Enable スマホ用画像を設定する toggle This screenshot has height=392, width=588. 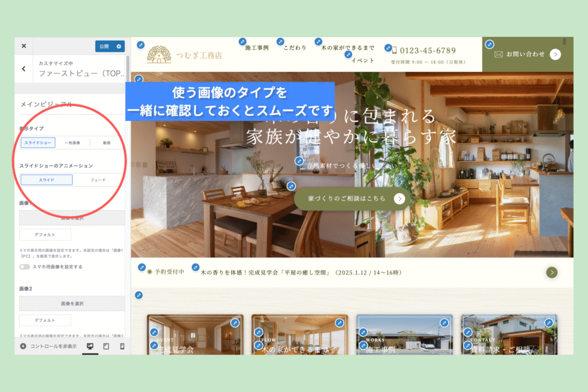(x=25, y=267)
